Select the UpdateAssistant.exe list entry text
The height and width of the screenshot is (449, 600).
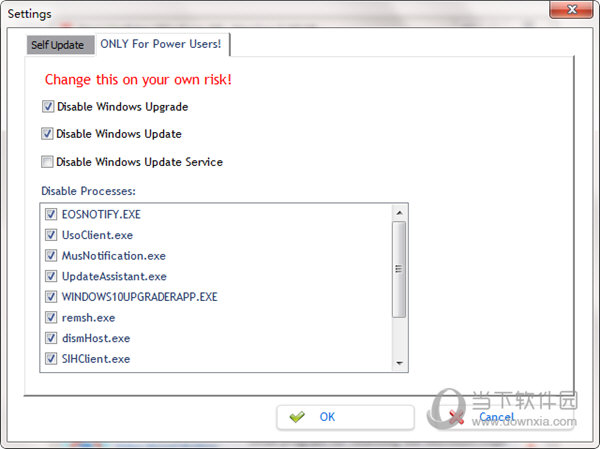tap(114, 276)
